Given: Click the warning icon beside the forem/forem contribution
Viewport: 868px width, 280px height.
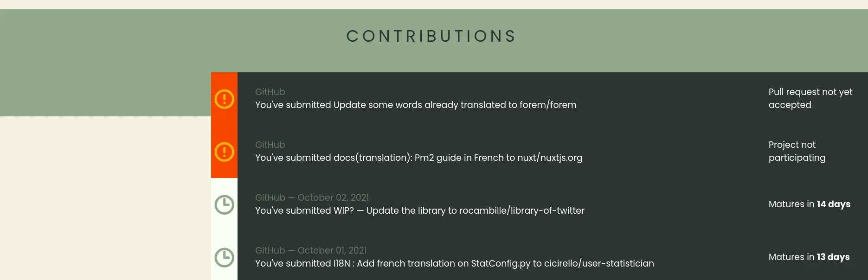Looking at the screenshot, I should 224,99.
